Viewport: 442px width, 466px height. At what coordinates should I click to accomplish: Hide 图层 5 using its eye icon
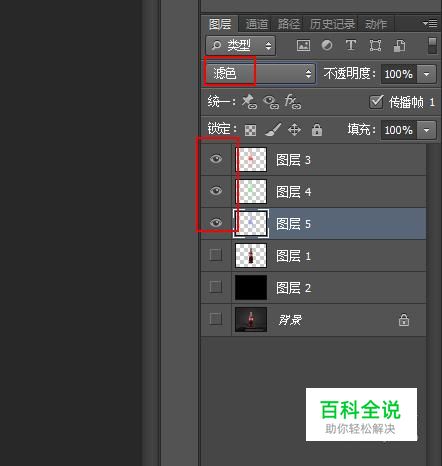[x=216, y=222]
